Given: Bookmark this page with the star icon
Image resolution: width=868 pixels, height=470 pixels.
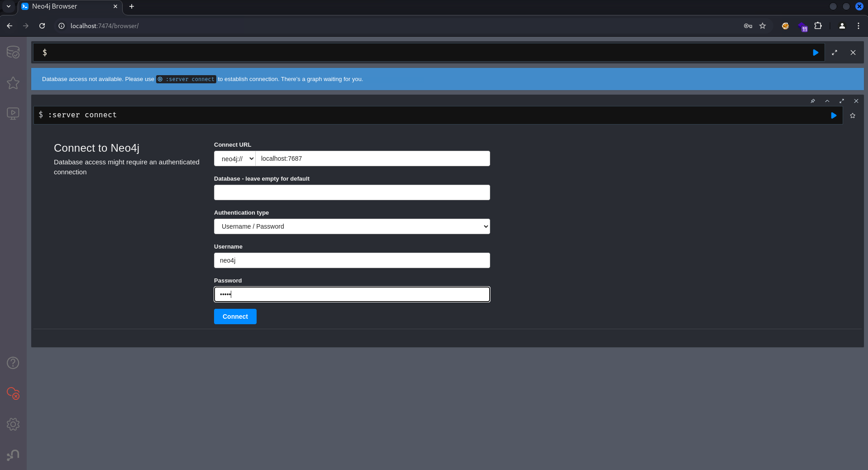Looking at the screenshot, I should [763, 26].
